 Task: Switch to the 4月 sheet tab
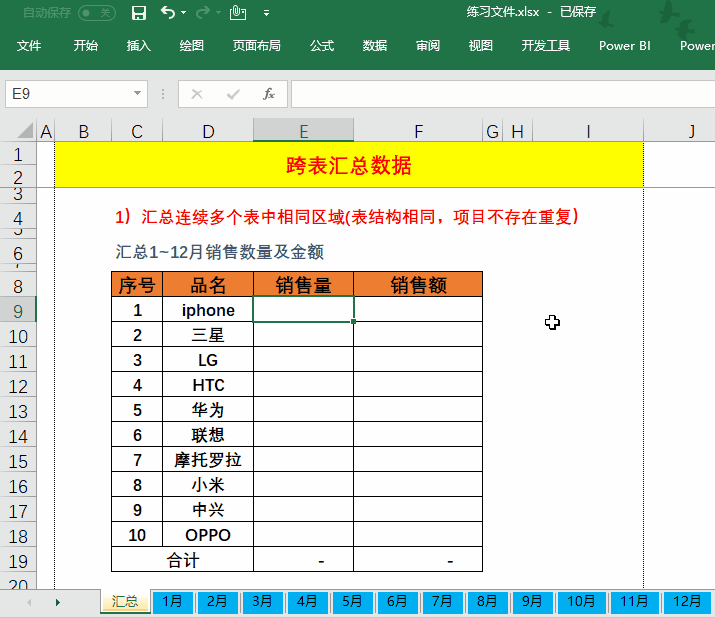[x=307, y=602]
